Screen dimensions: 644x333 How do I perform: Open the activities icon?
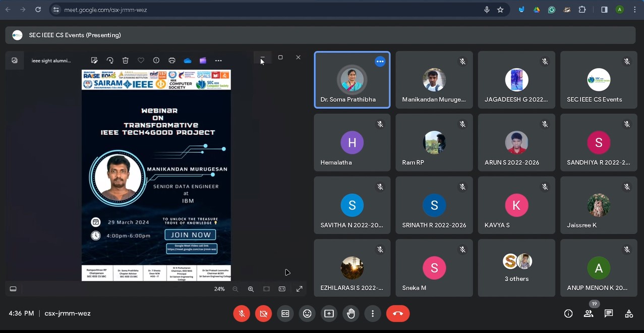point(629,313)
